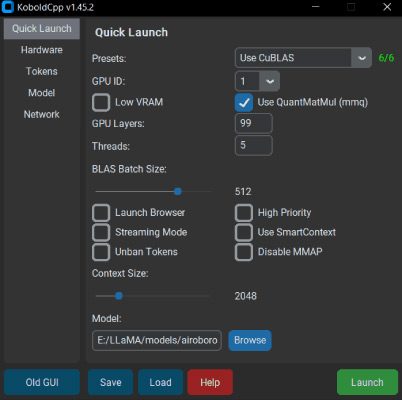Check the Unban Tokens box

tap(101, 252)
